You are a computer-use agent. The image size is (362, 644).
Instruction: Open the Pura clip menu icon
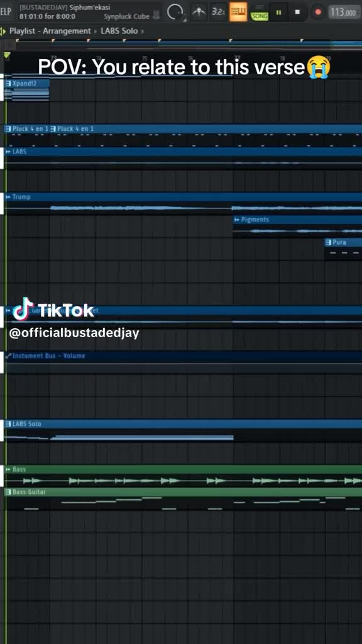(328, 242)
